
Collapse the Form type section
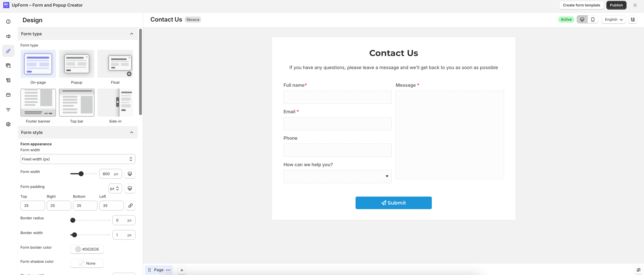pyautogui.click(x=132, y=34)
